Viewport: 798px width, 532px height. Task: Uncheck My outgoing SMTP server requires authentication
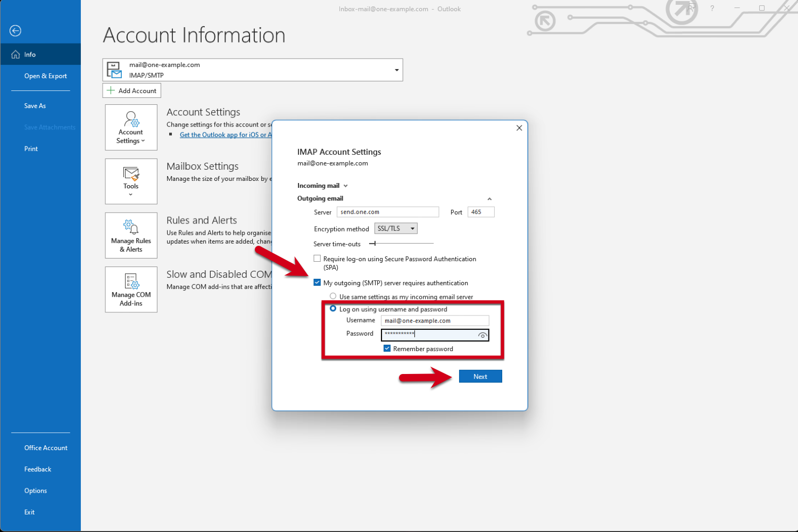(317, 282)
